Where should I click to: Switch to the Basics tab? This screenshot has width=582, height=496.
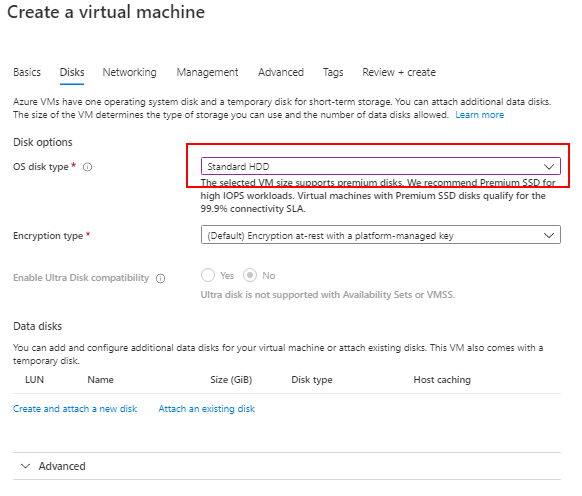27,72
